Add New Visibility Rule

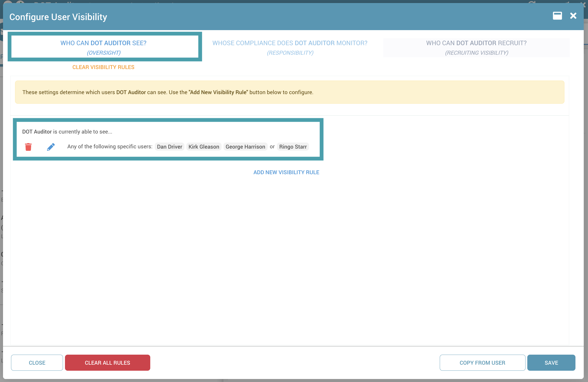click(286, 172)
